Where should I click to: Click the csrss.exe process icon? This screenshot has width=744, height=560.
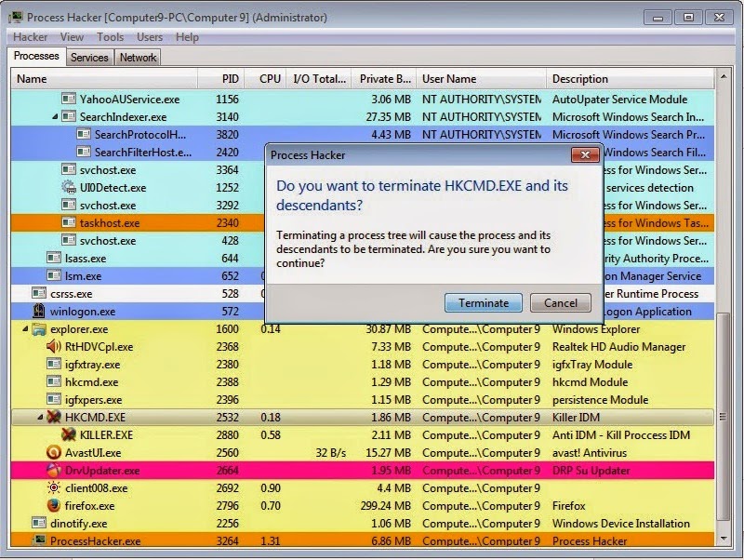(39, 293)
